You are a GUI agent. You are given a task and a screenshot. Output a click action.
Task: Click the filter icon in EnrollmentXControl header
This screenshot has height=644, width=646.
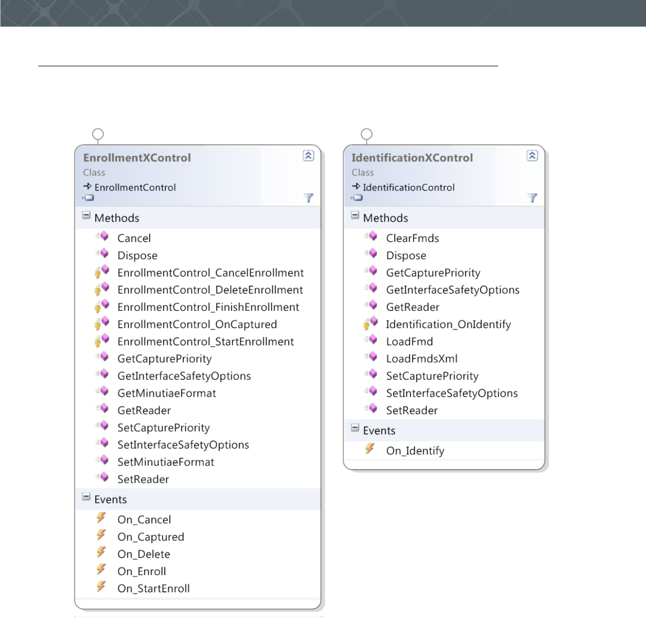point(308,198)
